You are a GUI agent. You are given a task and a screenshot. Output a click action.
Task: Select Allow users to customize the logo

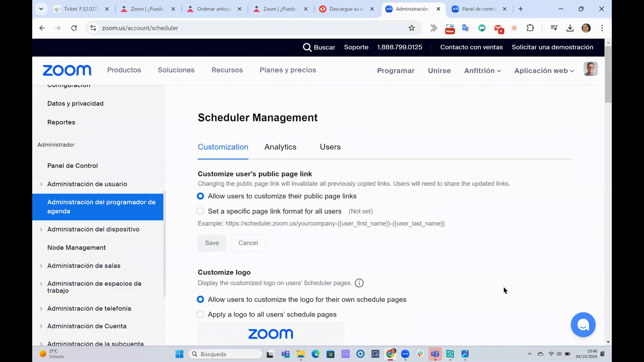200,299
